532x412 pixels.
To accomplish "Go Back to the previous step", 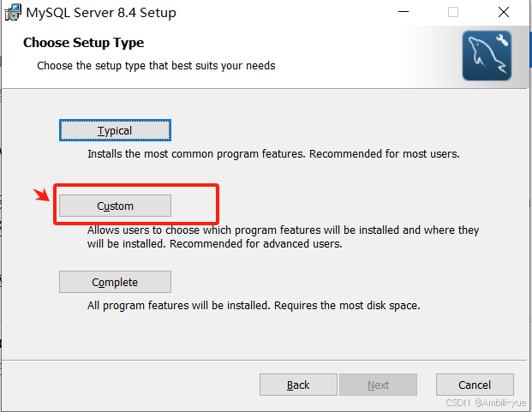I will click(x=298, y=385).
